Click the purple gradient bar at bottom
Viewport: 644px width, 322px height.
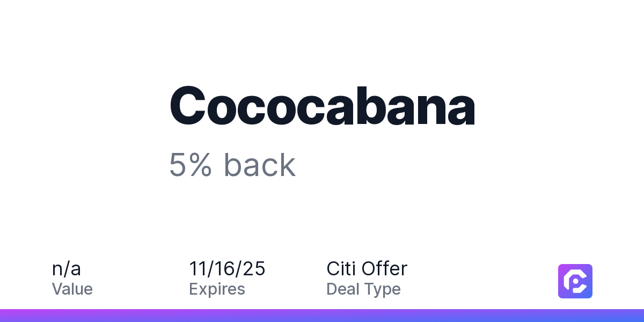322,316
